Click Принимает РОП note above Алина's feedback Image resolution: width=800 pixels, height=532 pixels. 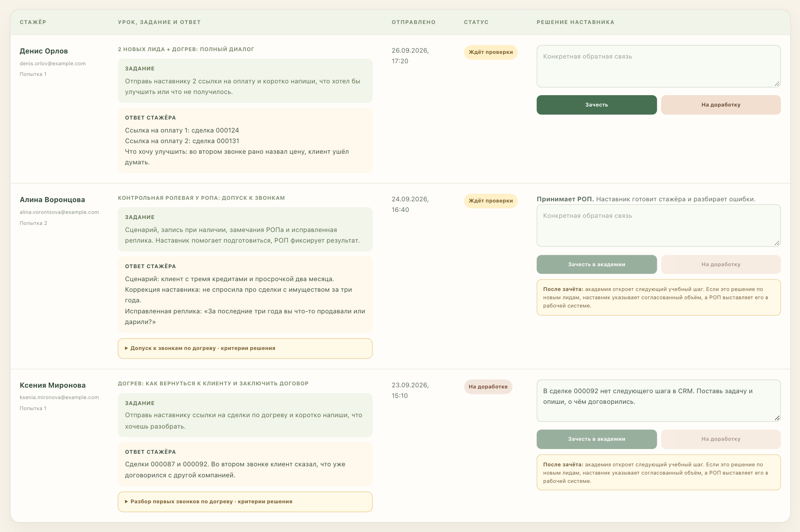tap(646, 199)
